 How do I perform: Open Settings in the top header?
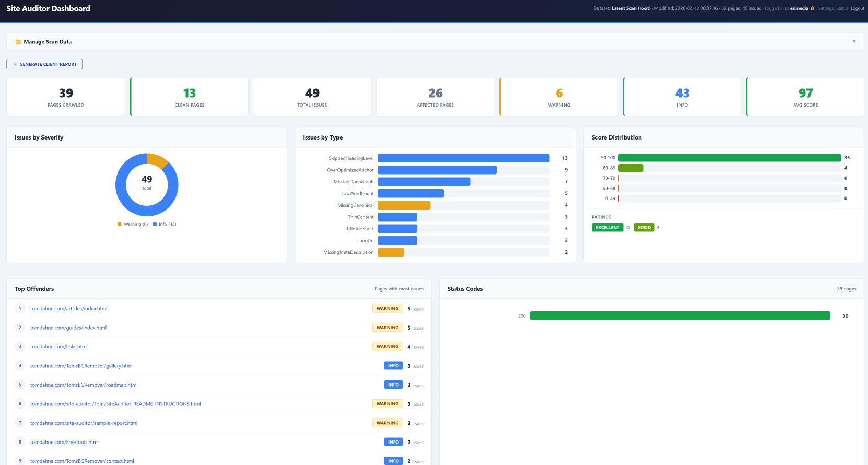point(826,8)
